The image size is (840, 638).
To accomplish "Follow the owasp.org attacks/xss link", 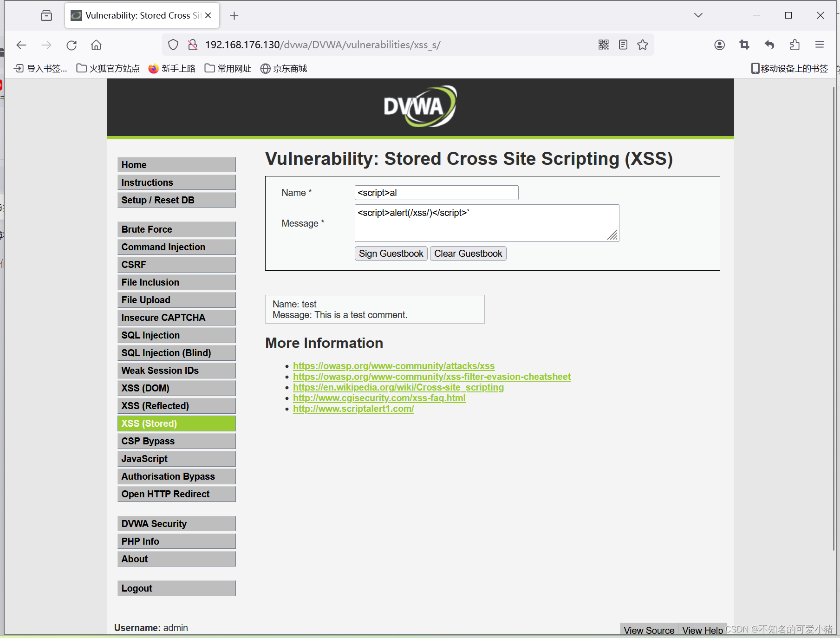I will (x=394, y=366).
